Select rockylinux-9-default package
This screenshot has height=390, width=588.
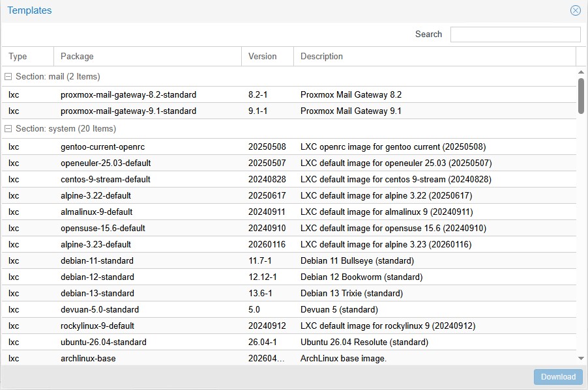[98, 326]
